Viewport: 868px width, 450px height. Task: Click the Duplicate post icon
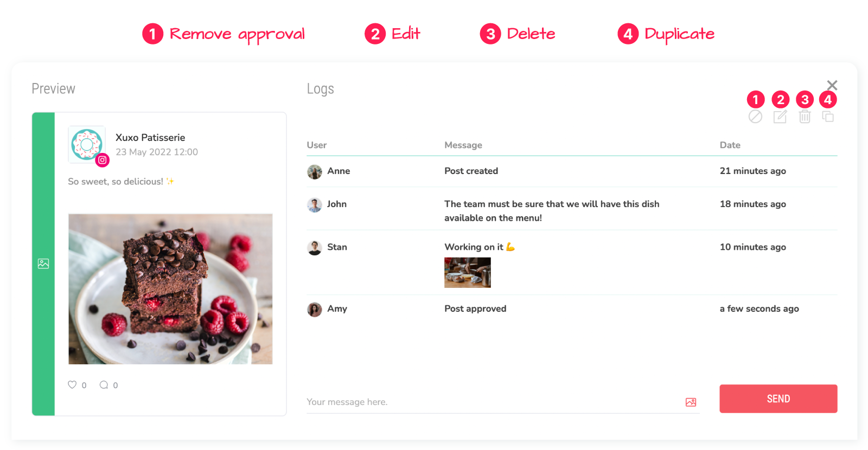828,117
